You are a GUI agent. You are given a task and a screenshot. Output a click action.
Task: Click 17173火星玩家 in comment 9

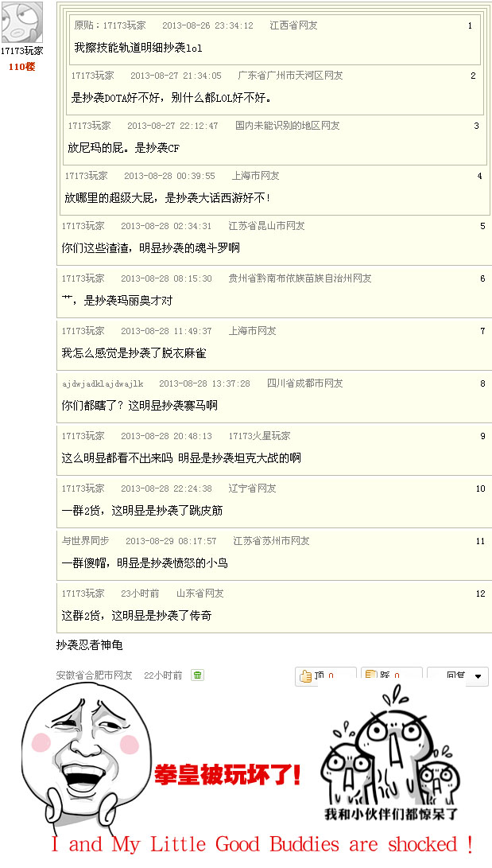point(259,436)
